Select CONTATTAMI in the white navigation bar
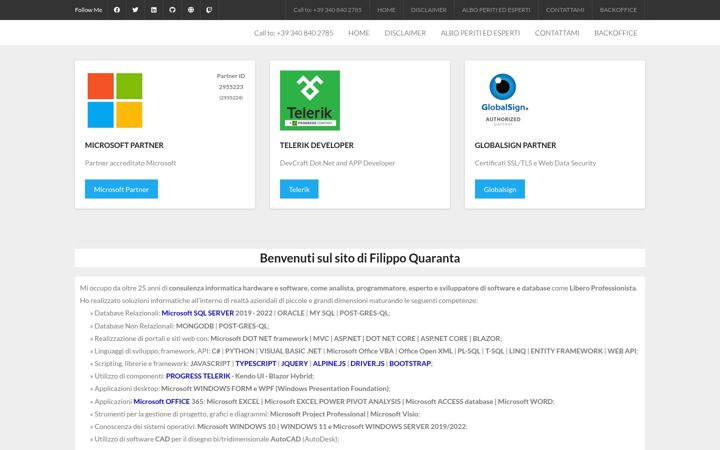This screenshot has width=720, height=450. pyautogui.click(x=557, y=33)
